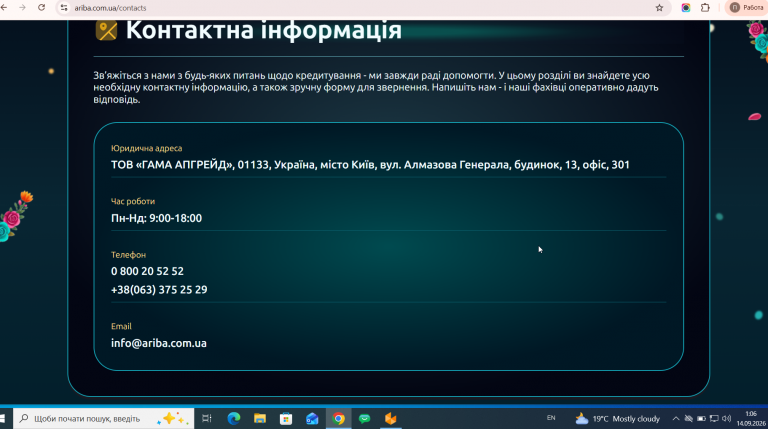
Task: Go back using browser back arrow
Action: tap(4, 8)
